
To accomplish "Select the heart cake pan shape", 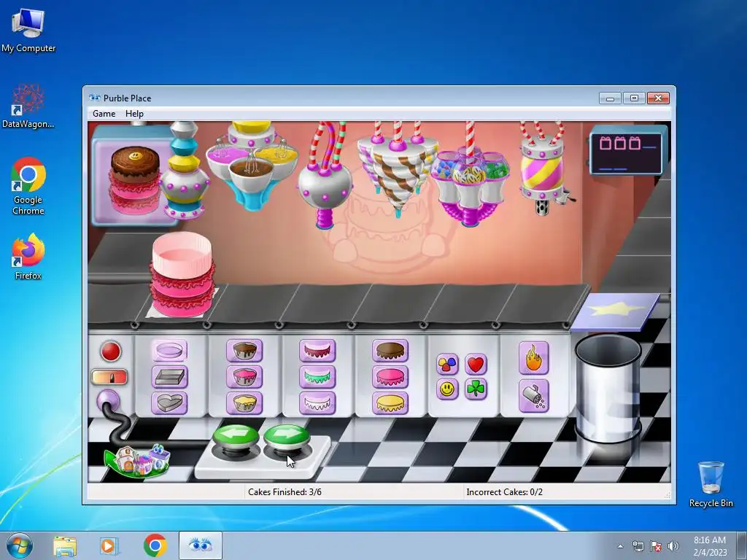I will 169,402.
